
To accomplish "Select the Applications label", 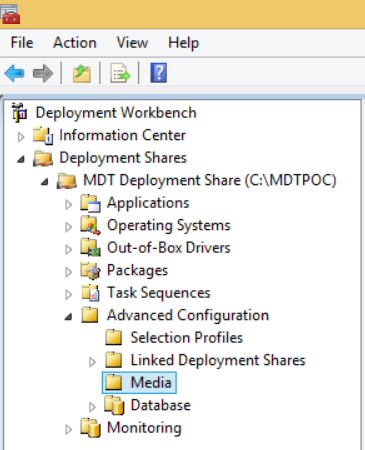I will click(x=148, y=203).
